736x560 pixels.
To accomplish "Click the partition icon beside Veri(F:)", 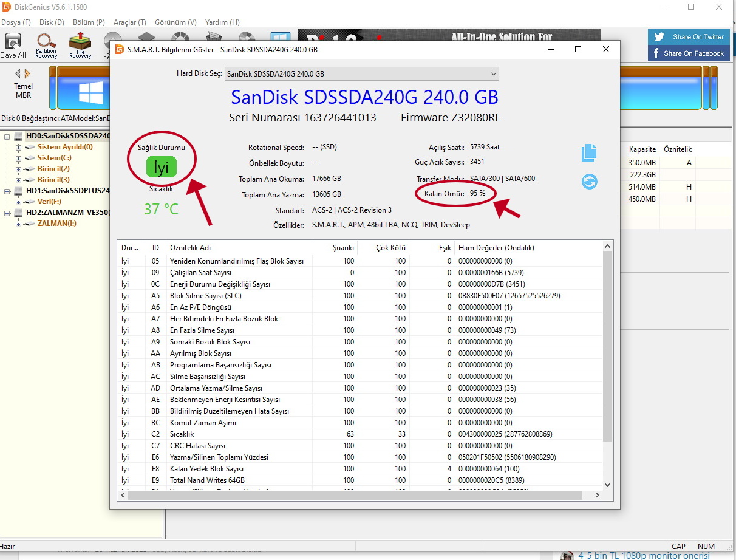I will (x=30, y=202).
